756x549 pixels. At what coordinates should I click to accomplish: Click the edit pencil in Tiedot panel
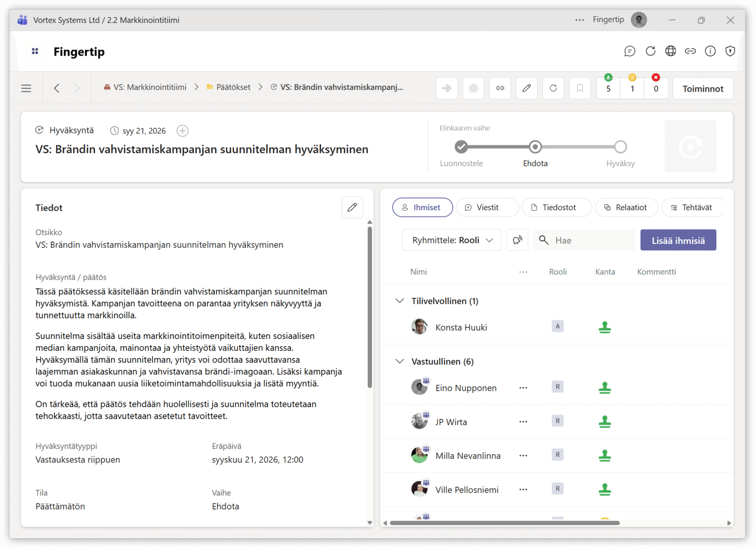tap(352, 207)
